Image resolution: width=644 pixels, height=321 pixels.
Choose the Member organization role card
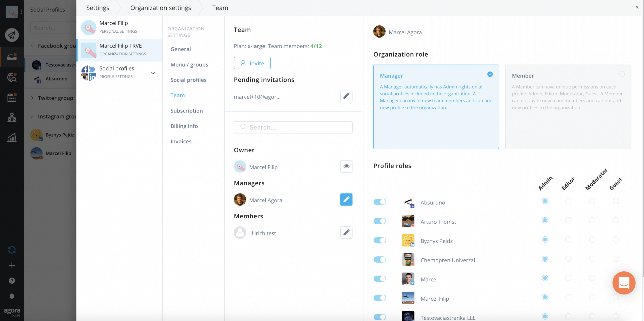pos(568,107)
